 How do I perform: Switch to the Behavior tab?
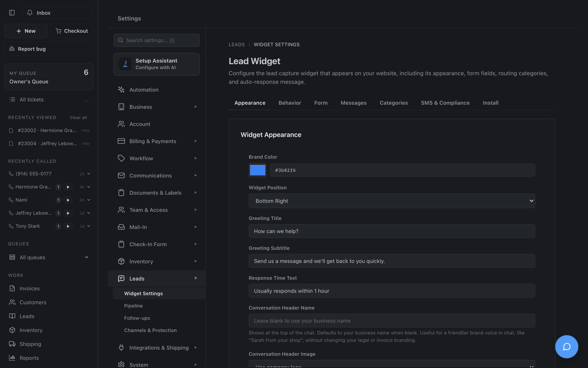290,103
